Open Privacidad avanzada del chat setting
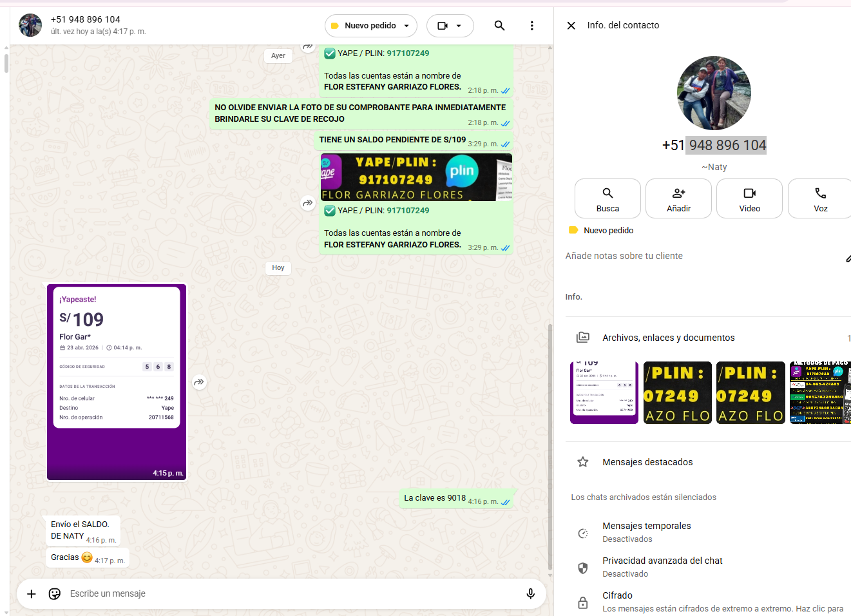Image resolution: width=851 pixels, height=616 pixels. click(x=662, y=566)
